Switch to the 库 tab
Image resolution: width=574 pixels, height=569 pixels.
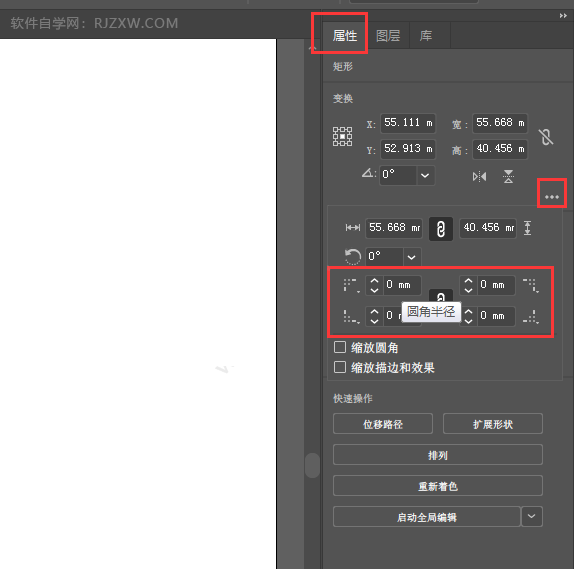click(426, 36)
